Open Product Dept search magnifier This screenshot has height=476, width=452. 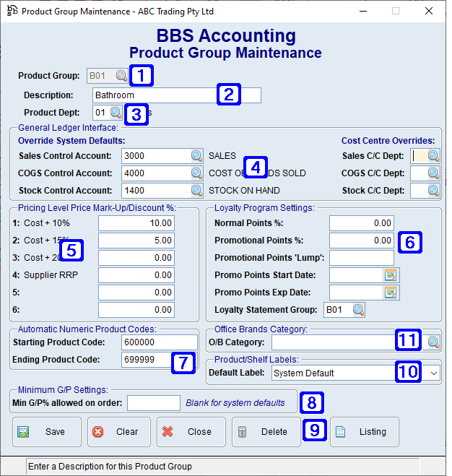point(116,113)
